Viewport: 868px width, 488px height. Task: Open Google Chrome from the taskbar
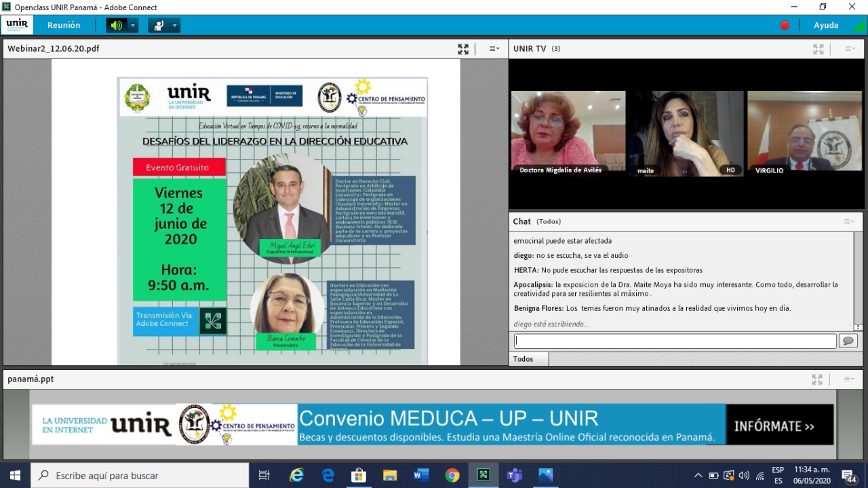tap(452, 476)
